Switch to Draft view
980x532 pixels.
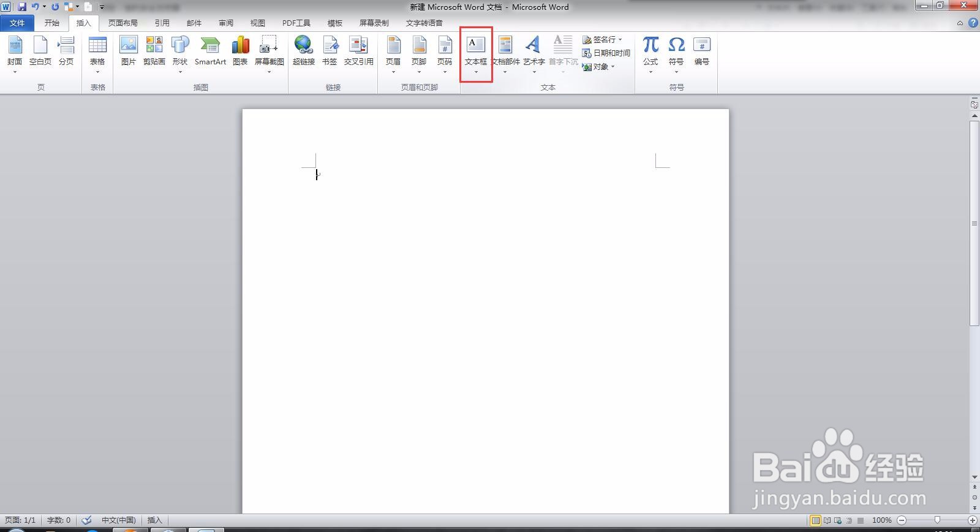click(x=861, y=520)
